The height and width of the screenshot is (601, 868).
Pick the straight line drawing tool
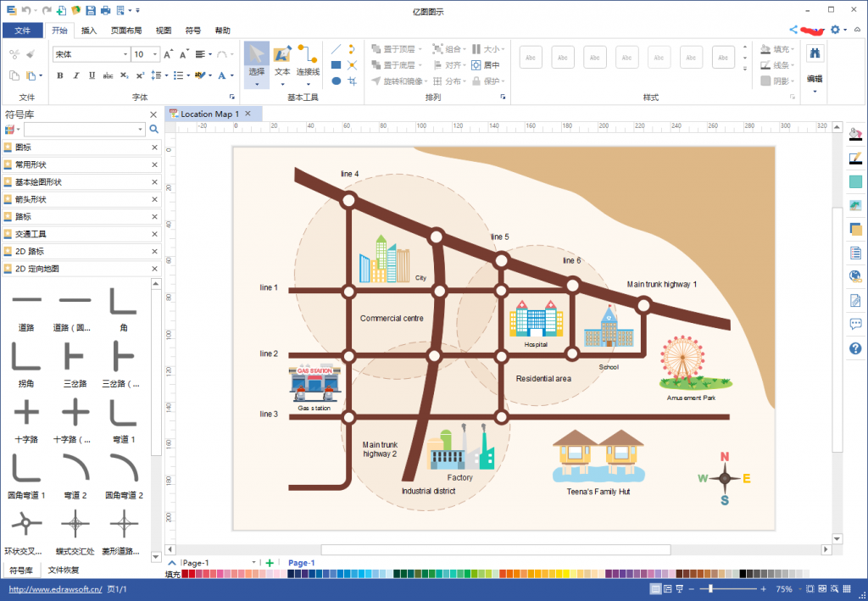(x=336, y=49)
